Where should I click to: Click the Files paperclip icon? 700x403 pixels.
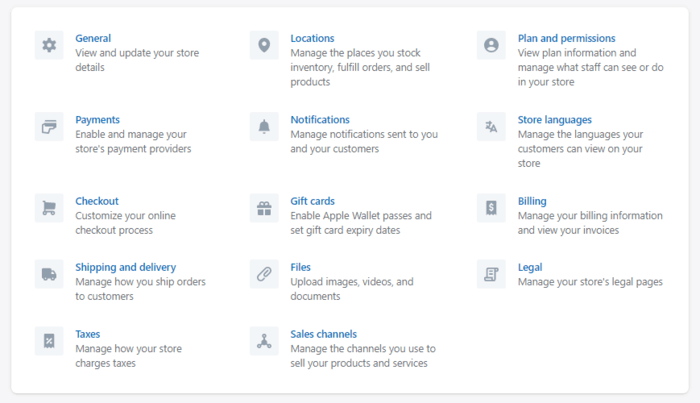[264, 274]
